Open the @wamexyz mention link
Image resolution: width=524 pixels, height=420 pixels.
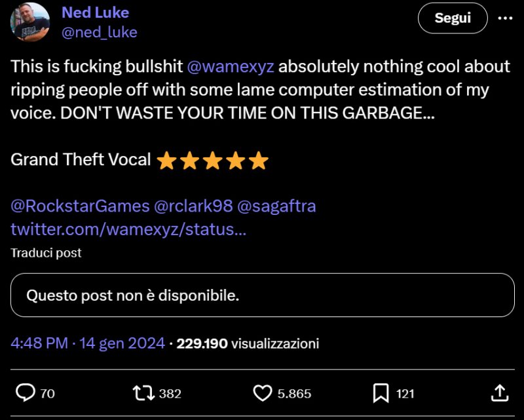click(x=233, y=66)
